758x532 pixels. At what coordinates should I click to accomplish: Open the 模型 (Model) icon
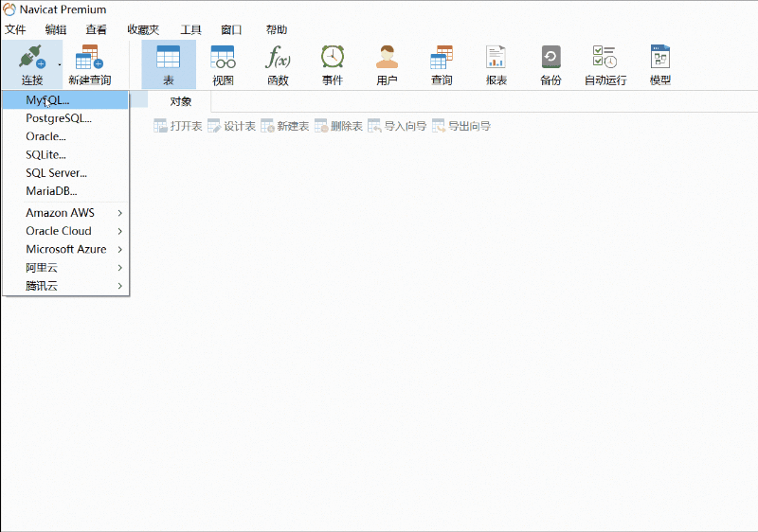[659, 57]
